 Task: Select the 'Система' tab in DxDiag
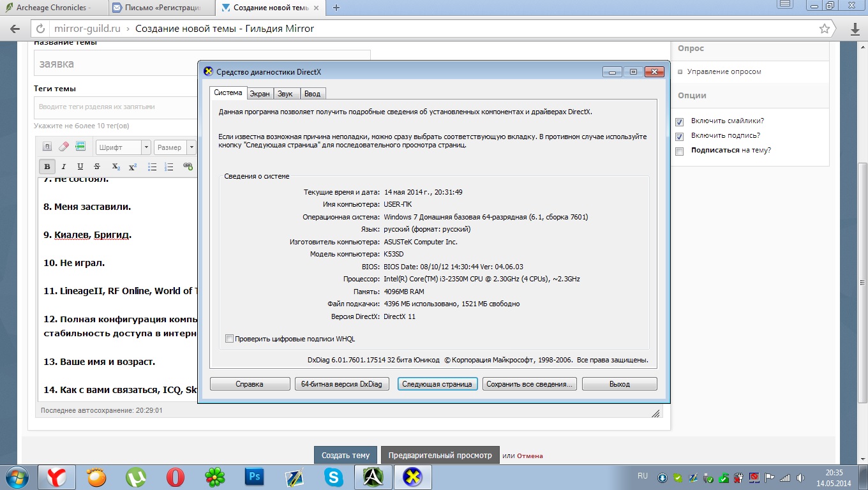[x=228, y=93]
